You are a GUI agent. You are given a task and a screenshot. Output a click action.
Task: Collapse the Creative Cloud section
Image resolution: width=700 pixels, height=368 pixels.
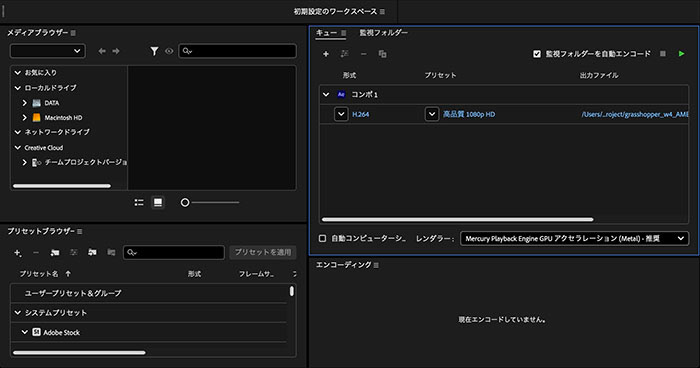(x=18, y=147)
